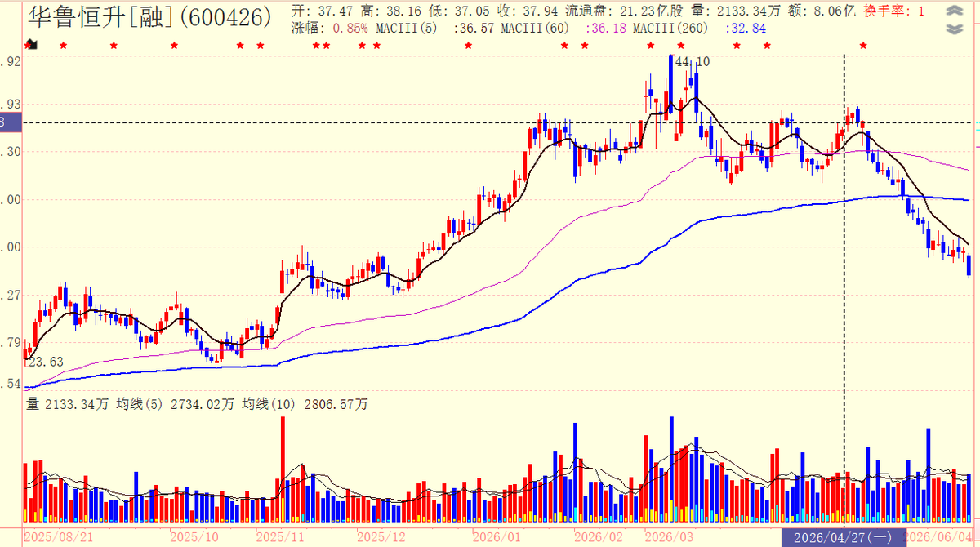
Task: Click the double up-chevron icon at top right
Action: coord(953,11)
